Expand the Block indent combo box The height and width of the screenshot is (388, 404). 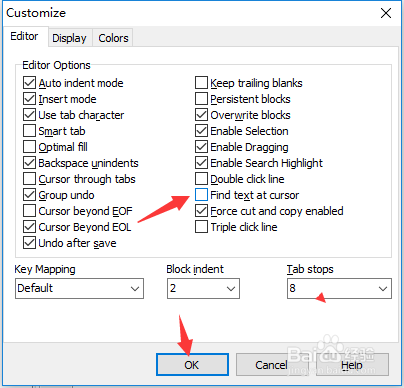(203, 288)
